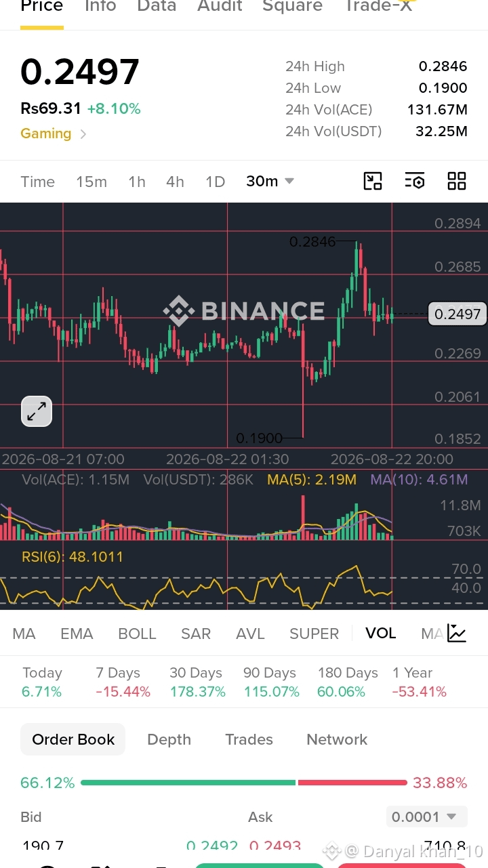Click the Rs69.31 price conversion
Screen dimensions: 488x868
(x=51, y=108)
